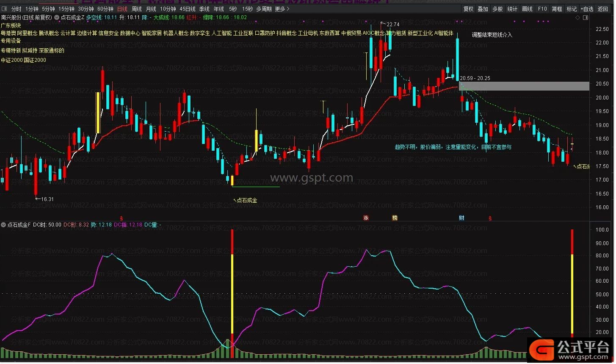The width and height of the screenshot is (616, 364).
Task: Click the red dollar marker below 16.31 low
Action: point(122,218)
